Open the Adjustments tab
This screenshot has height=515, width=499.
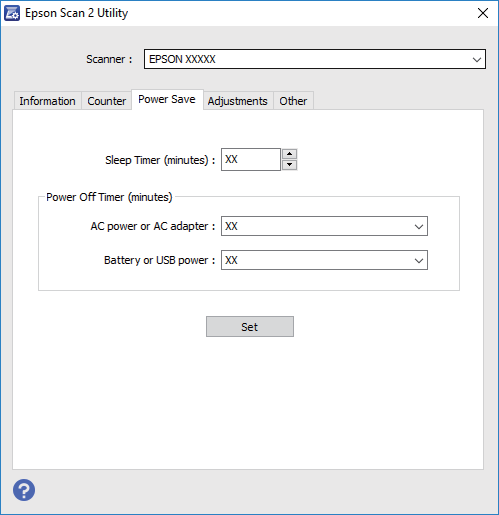pyautogui.click(x=238, y=101)
